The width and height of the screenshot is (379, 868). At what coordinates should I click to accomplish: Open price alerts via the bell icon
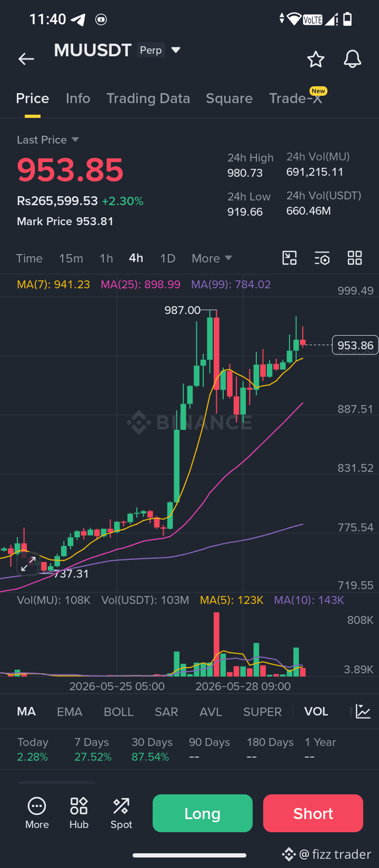[352, 59]
